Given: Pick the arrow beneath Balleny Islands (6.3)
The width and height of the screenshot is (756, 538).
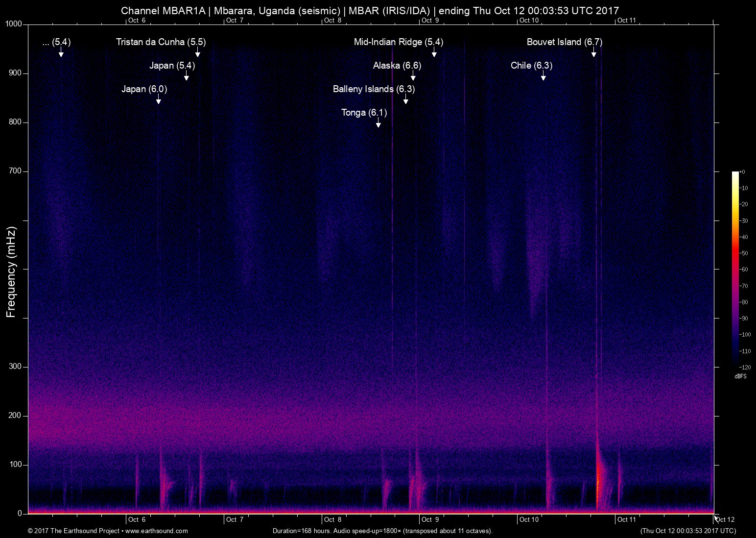Looking at the screenshot, I should (x=405, y=99).
